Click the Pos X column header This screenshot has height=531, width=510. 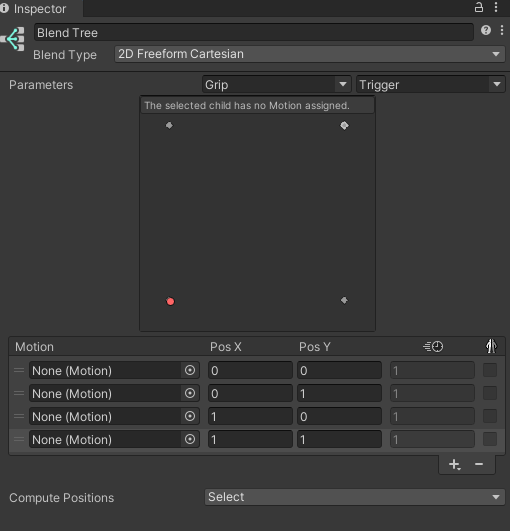226,347
